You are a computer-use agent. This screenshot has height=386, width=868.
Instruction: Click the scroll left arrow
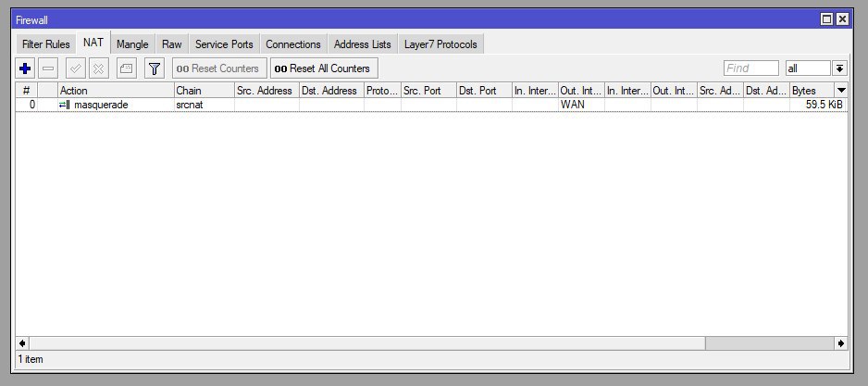[x=22, y=343]
